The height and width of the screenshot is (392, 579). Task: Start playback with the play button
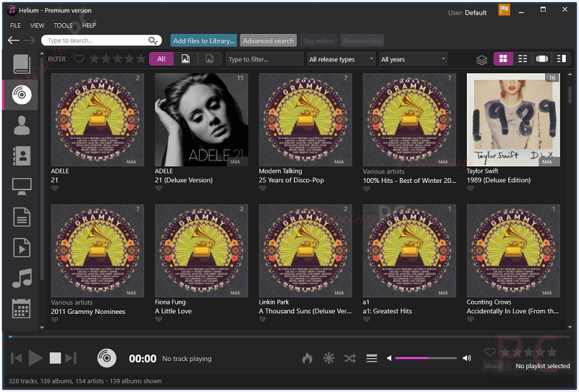(x=35, y=358)
